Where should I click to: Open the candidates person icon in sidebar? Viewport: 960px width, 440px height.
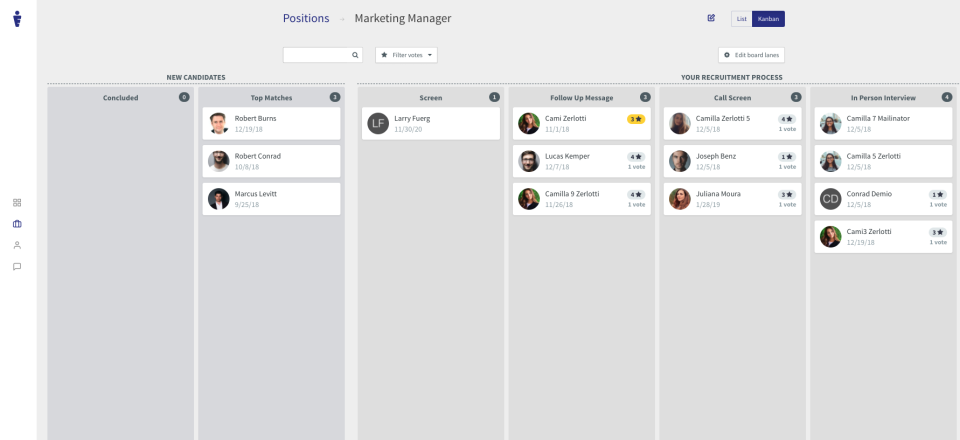pyautogui.click(x=17, y=245)
